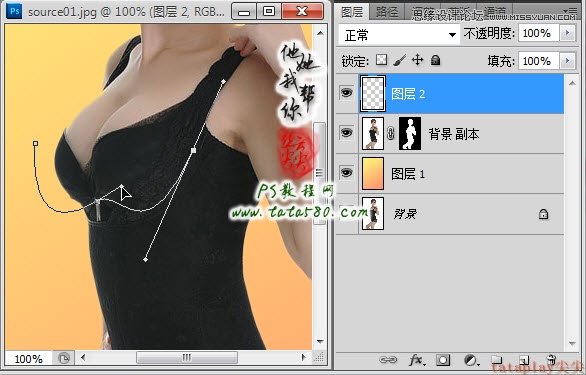This screenshot has width=586, height=375.
Task: Click the link layers icon
Action: (388, 360)
